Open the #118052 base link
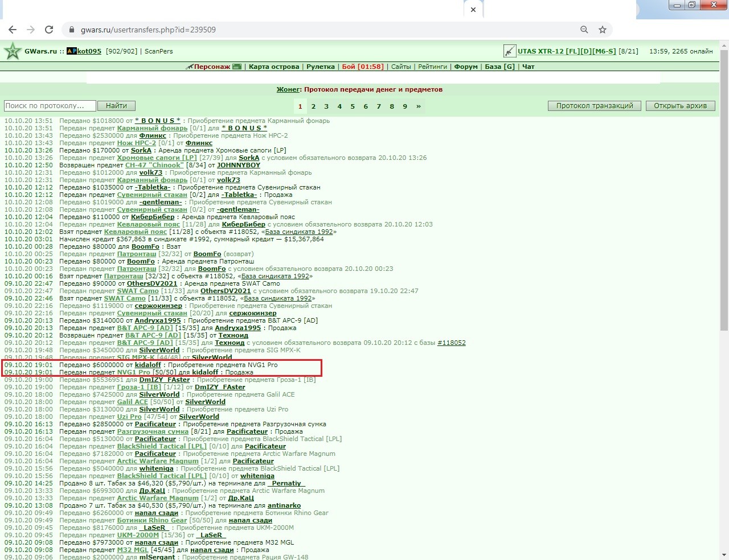The image size is (729, 560). point(452,343)
